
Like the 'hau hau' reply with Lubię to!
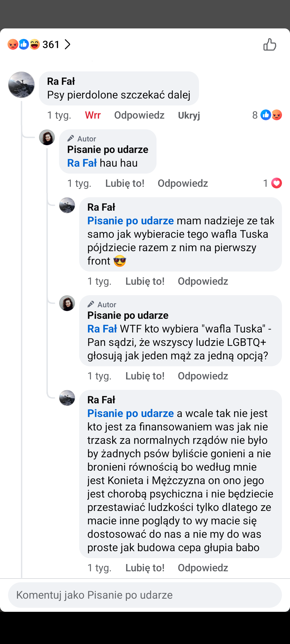(125, 183)
